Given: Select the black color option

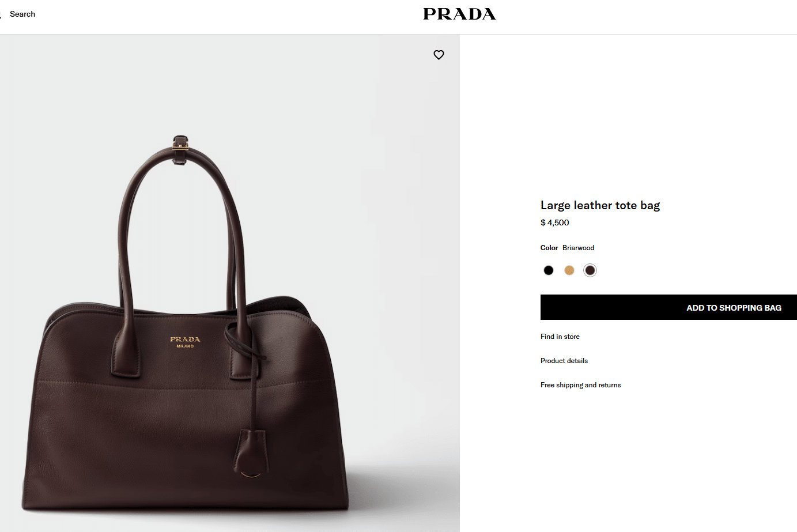Looking at the screenshot, I should click(549, 270).
